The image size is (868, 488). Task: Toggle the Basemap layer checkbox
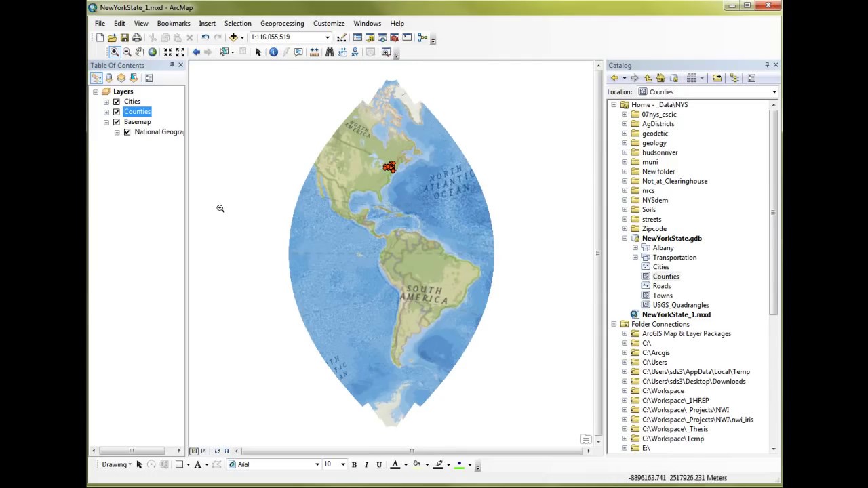(117, 122)
